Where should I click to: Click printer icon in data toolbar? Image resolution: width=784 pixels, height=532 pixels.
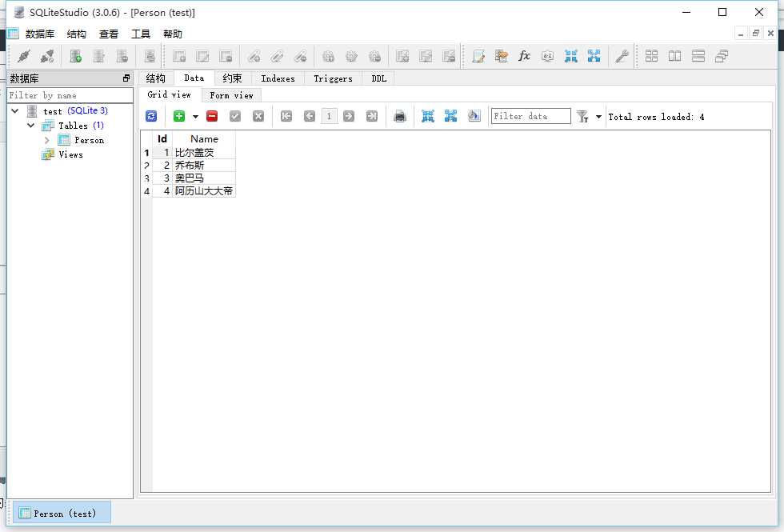coord(399,117)
